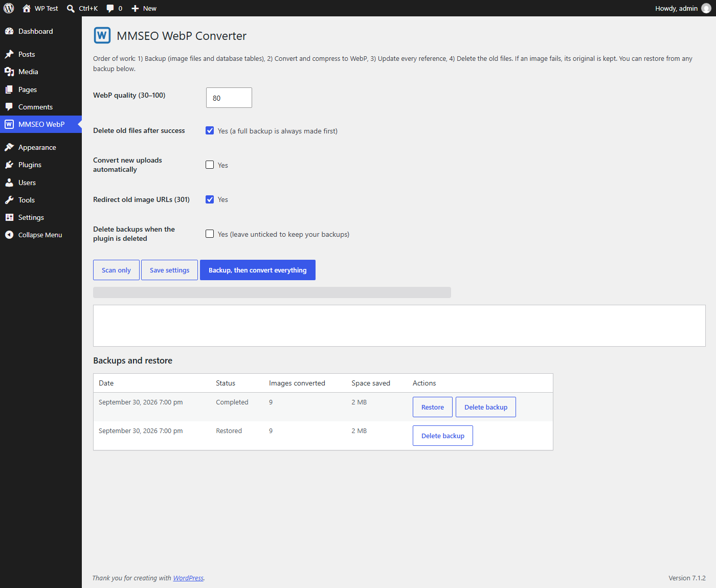Click the Scan only button
The height and width of the screenshot is (588, 716).
click(x=116, y=270)
